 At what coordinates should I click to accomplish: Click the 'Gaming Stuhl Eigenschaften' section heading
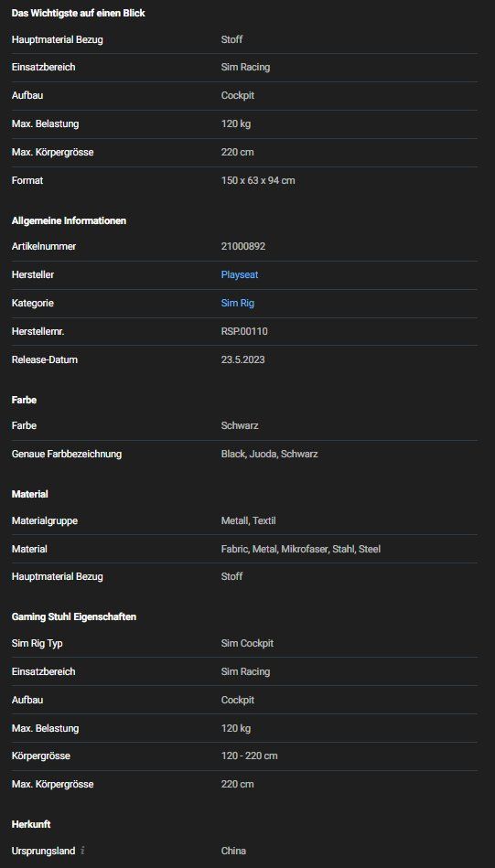(74, 616)
